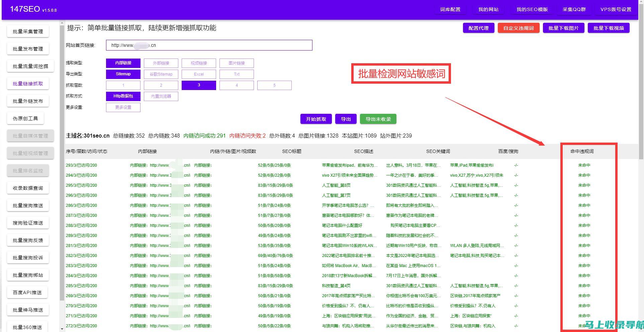Click the 命中违规词 column header
Image resolution: width=644 pixels, height=332 pixels.
[x=582, y=151]
